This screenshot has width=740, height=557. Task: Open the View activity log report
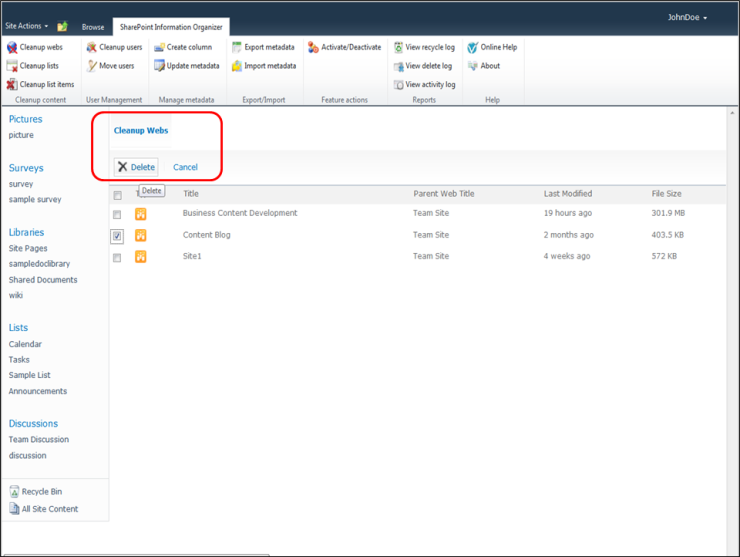[x=425, y=84]
